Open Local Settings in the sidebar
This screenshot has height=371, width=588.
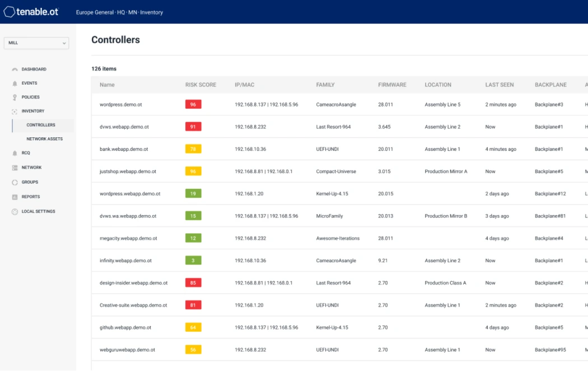pyautogui.click(x=38, y=212)
